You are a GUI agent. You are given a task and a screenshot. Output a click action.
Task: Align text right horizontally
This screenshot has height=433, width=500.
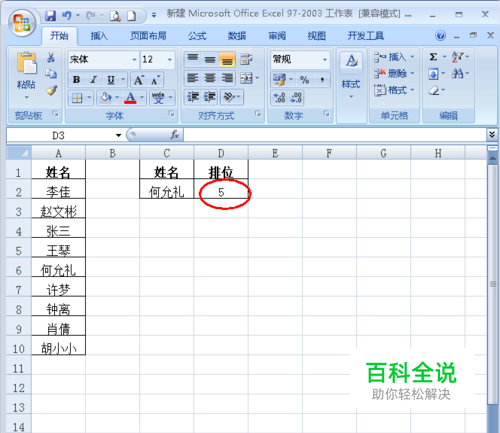(x=227, y=78)
